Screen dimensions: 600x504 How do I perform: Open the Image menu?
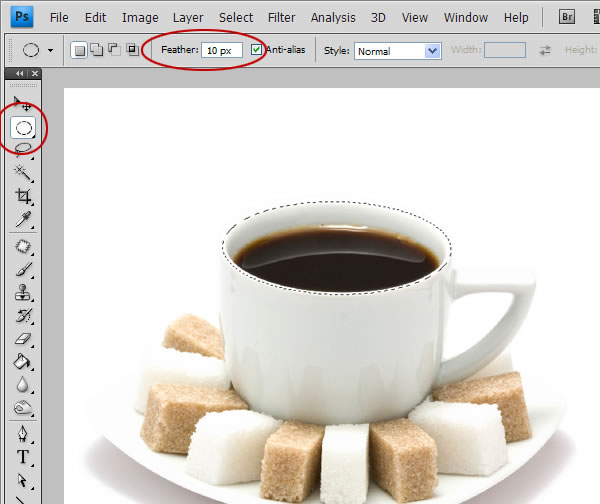click(140, 18)
